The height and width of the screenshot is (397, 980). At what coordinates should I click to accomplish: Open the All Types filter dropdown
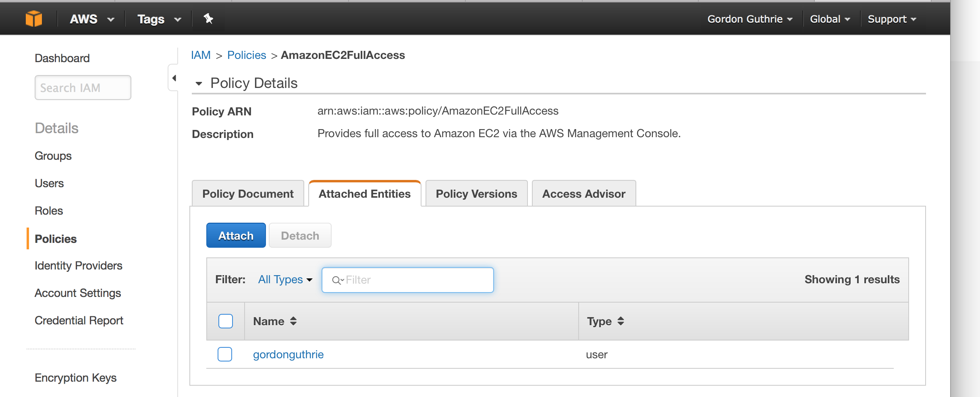pyautogui.click(x=285, y=280)
